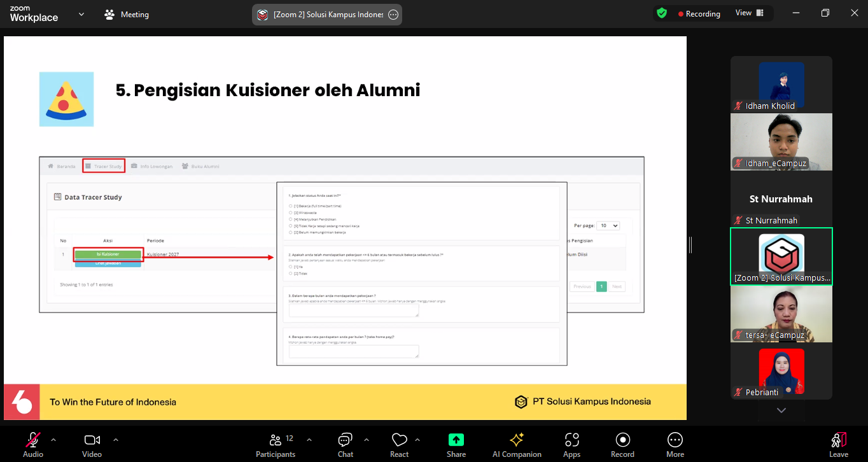Open the ellipsis on the [Zoom 2] tab
This screenshot has width=868, height=462.
tap(393, 15)
